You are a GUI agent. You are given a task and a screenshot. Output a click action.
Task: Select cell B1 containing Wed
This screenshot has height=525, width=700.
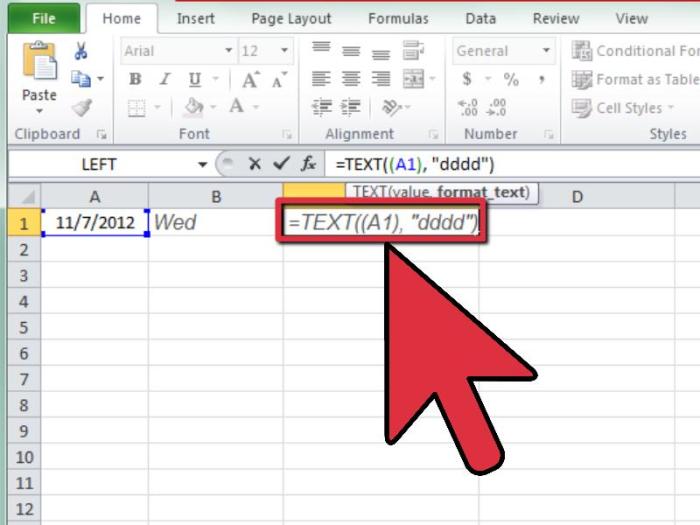click(x=215, y=222)
